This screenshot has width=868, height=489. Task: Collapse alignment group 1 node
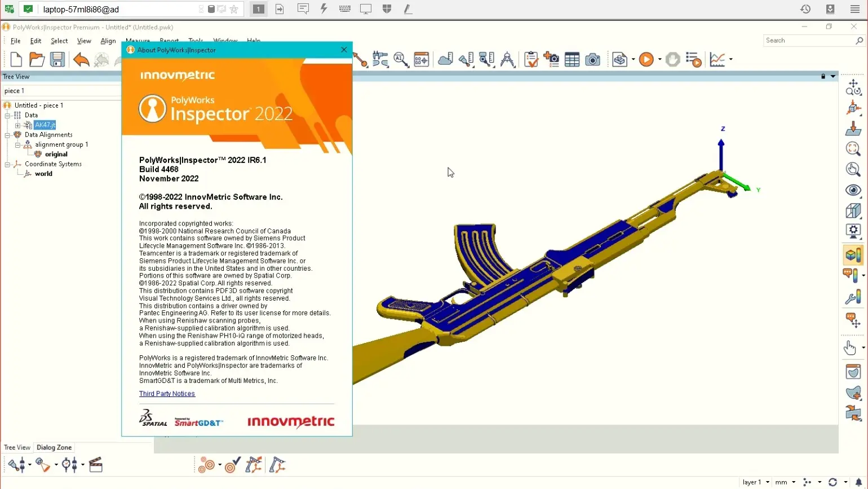17,145
